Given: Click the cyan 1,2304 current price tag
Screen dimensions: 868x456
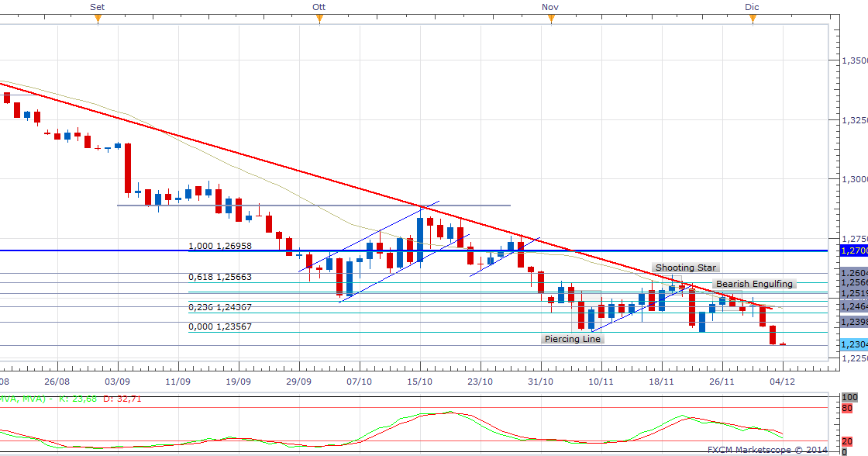Looking at the screenshot, I should 854,344.
